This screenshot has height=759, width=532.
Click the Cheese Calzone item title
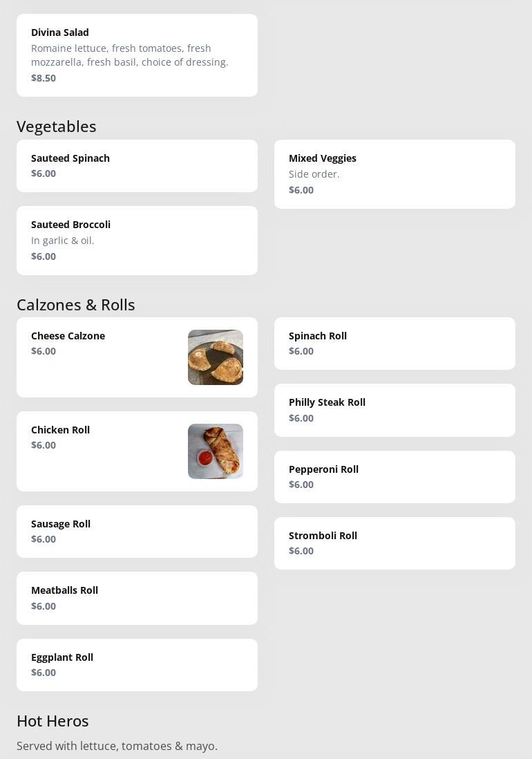[68, 336]
